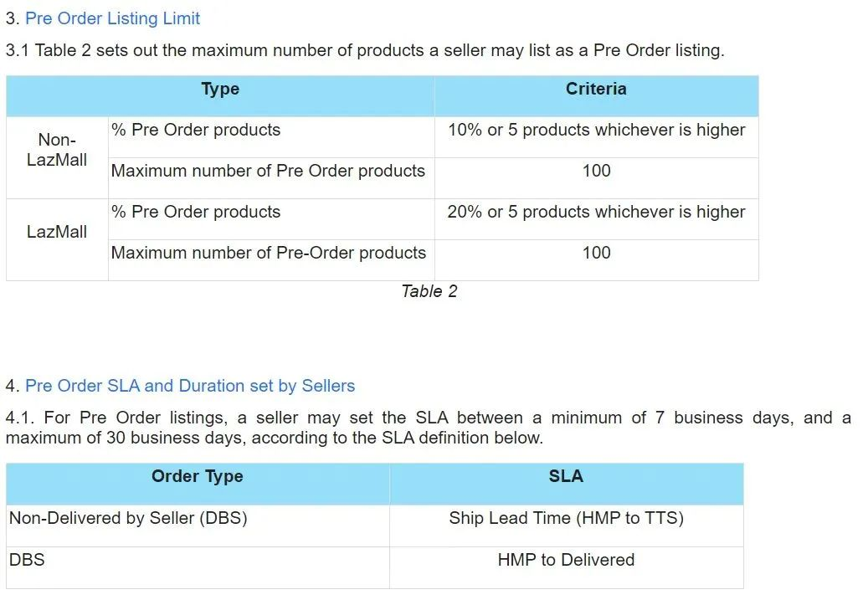Image resolution: width=868 pixels, height=600 pixels.
Task: Click the 10% or 5 products cell
Action: [x=596, y=130]
